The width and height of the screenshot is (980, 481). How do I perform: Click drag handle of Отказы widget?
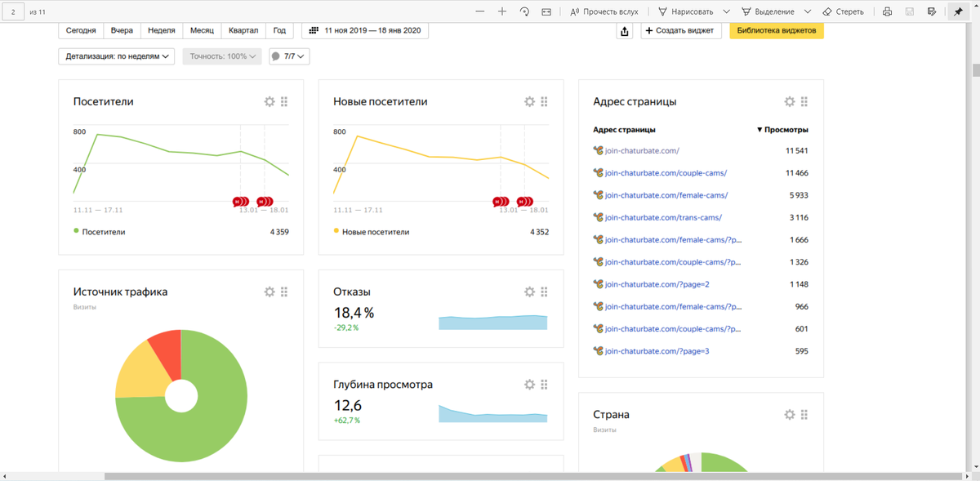coord(544,292)
